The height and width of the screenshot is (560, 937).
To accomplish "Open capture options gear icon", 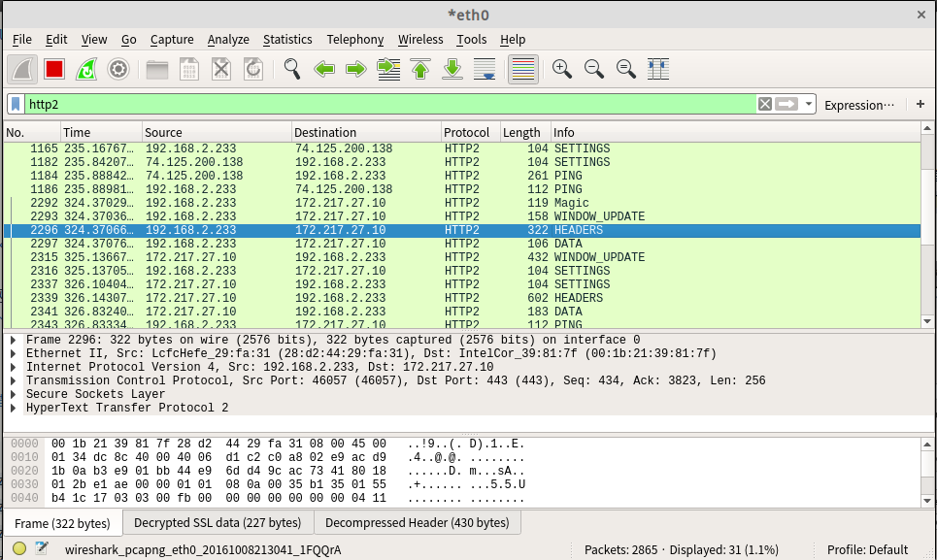I will pos(118,69).
